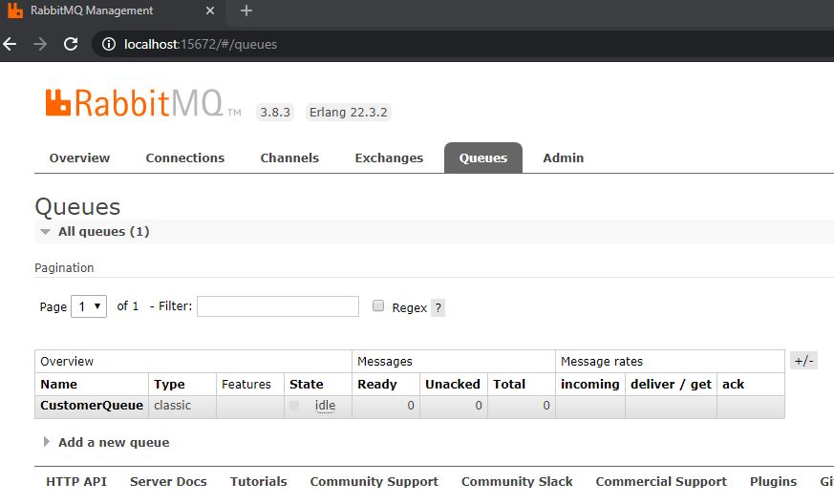
Task: Sort by incoming rate column
Action: [589, 385]
